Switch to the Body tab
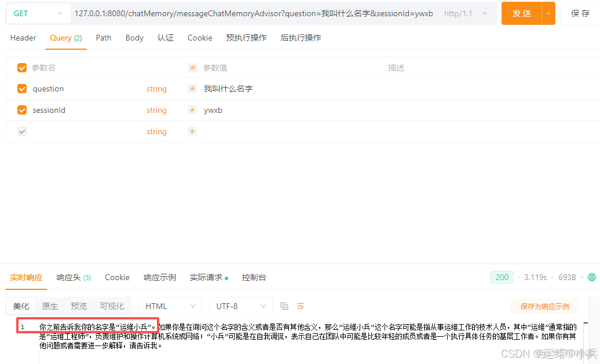Image resolution: width=600 pixels, height=364 pixels. (x=134, y=38)
